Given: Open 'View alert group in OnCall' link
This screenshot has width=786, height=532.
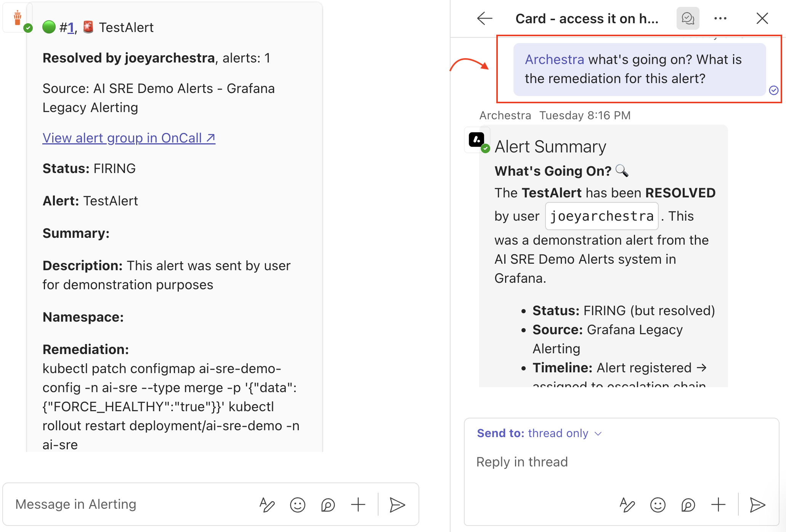Looking at the screenshot, I should (x=129, y=138).
